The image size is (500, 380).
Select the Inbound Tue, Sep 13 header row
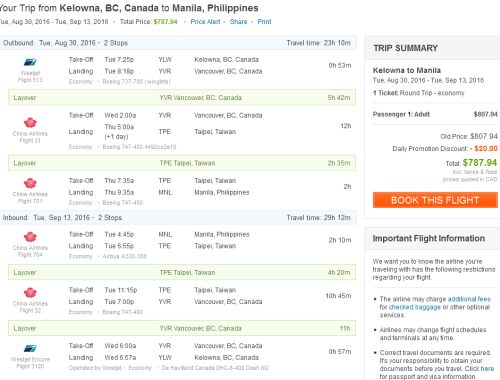point(178,218)
